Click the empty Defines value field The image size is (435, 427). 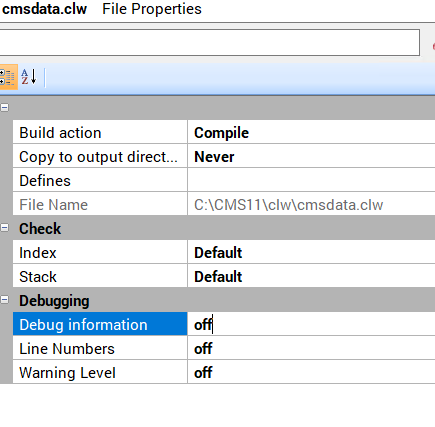(311, 181)
